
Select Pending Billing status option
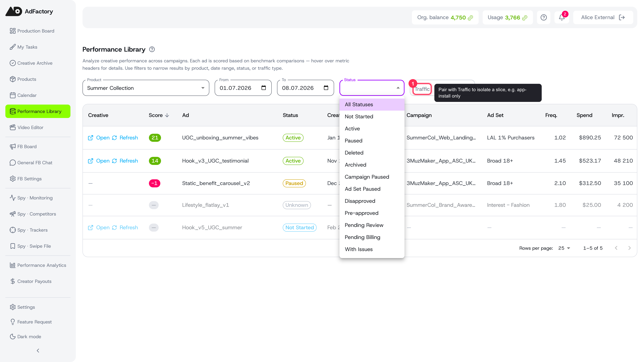(x=372, y=237)
